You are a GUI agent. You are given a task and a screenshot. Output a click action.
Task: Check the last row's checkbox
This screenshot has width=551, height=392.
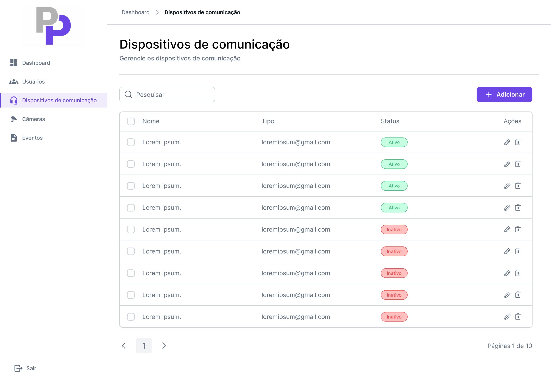coord(131,317)
